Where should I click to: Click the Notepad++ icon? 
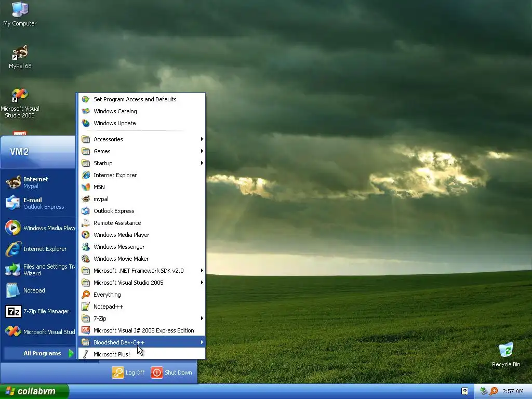tap(86, 307)
